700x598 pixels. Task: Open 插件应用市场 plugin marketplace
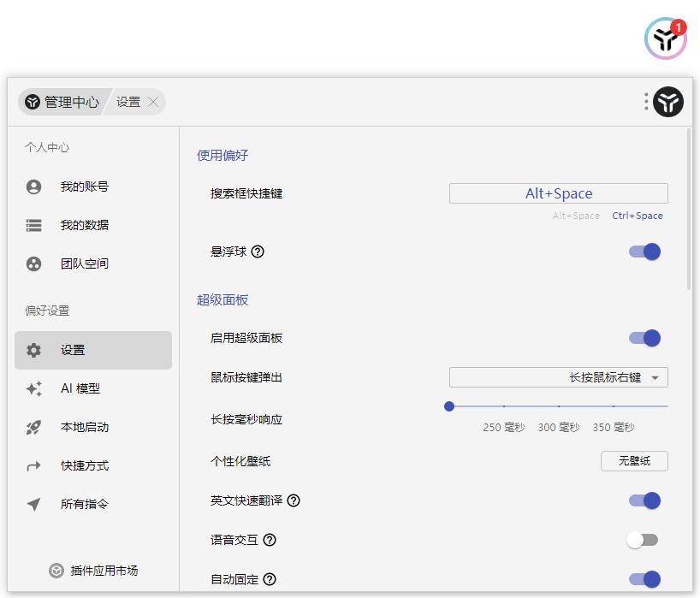click(x=93, y=571)
